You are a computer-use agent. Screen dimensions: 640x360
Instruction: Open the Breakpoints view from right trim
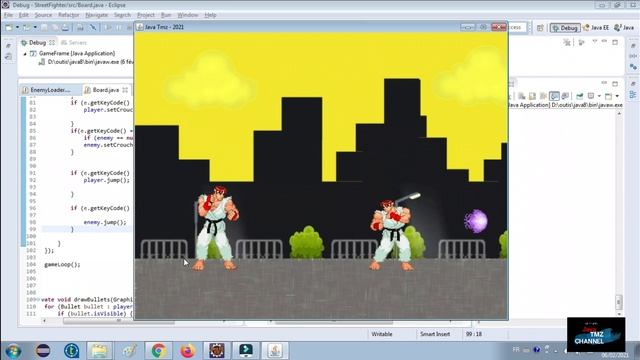[633, 67]
